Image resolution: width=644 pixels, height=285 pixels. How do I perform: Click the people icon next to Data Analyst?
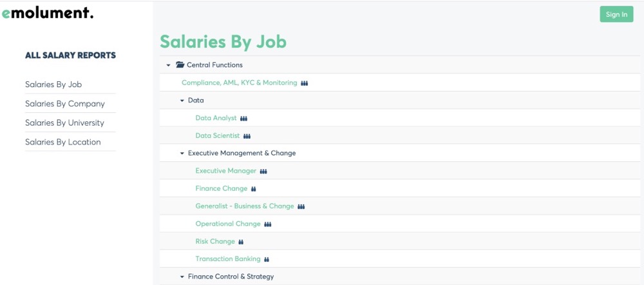(x=244, y=119)
